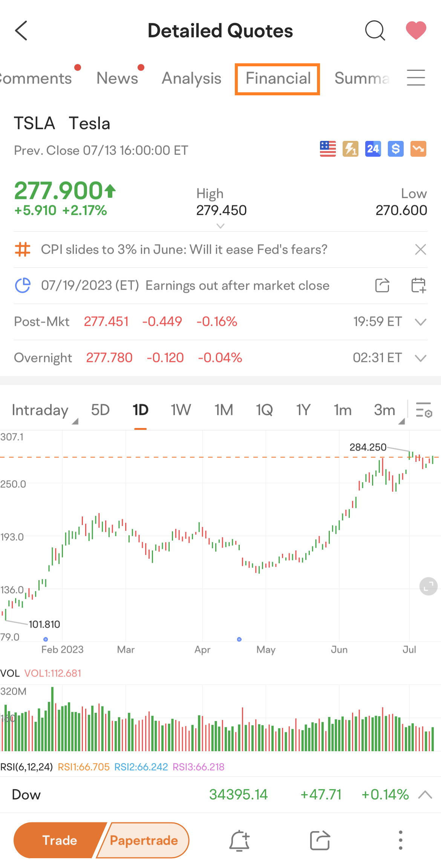Switch to the Financial tab

click(277, 78)
